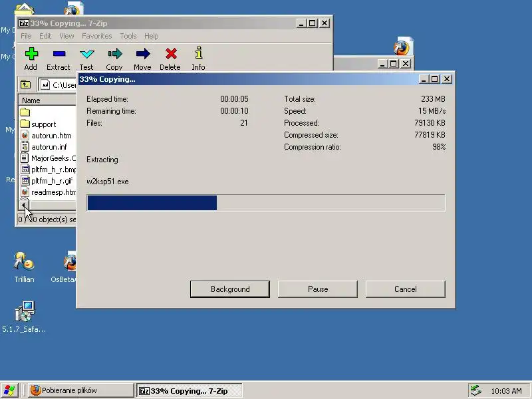Click the address path field in 7-Zip
This screenshot has width=532, height=399.
(x=58, y=85)
